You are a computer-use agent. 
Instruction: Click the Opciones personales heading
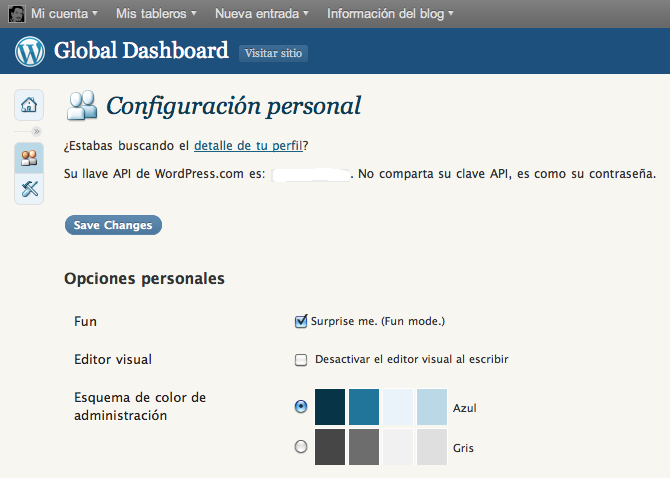(x=144, y=279)
